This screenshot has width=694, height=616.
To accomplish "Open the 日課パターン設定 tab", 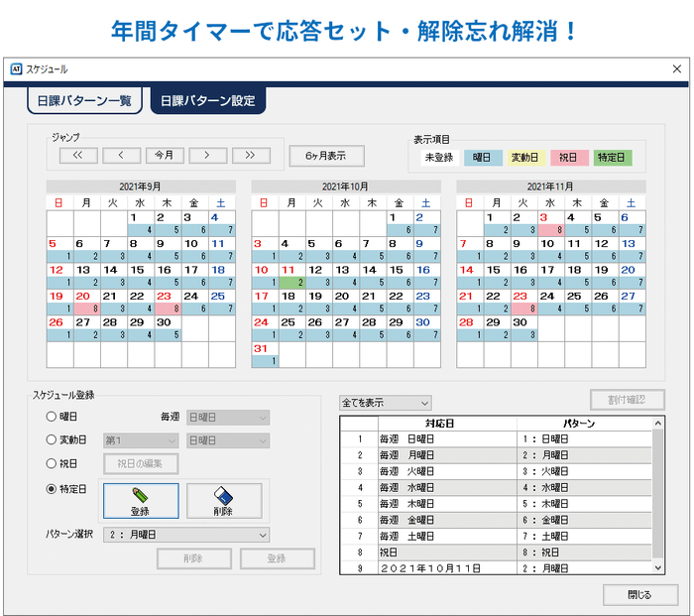I will pos(207,100).
